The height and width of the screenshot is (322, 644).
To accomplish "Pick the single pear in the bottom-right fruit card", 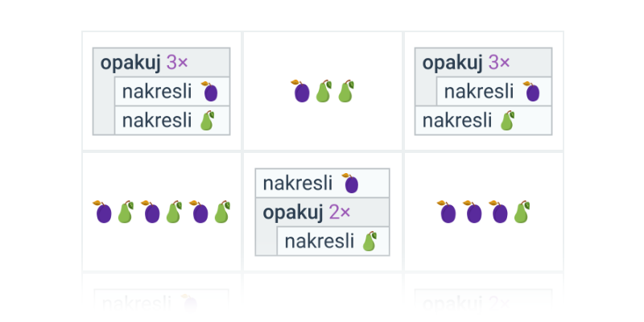I will (x=522, y=213).
